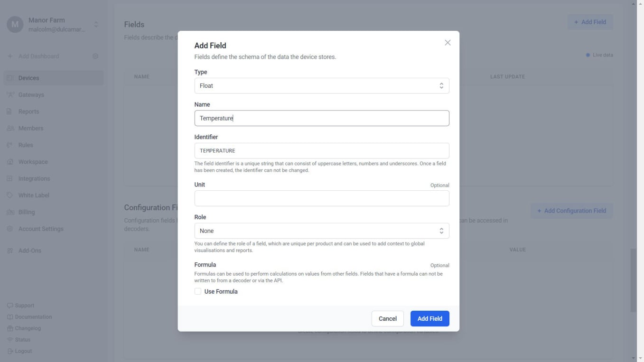The width and height of the screenshot is (644, 362).
Task: Click the Billing icon in sidebar
Action: [x=10, y=212]
